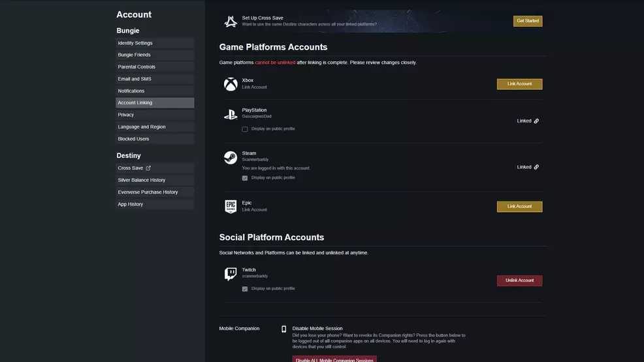Link the Epic account
Image resolution: width=644 pixels, height=362 pixels.
click(x=519, y=207)
